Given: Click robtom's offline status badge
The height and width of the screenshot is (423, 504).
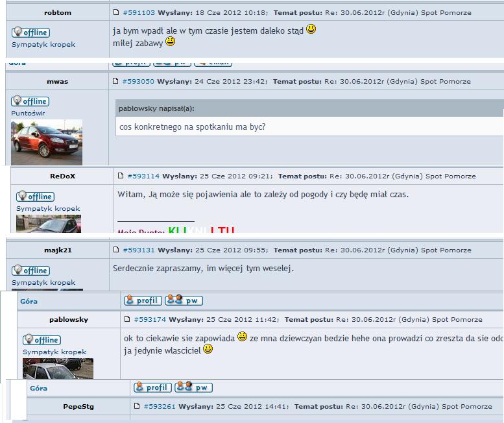Looking at the screenshot, I should point(30,32).
